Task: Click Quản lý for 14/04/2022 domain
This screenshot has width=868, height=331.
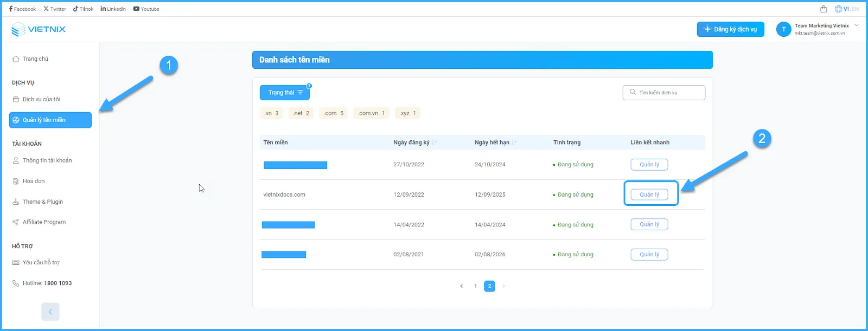Action: [649, 224]
